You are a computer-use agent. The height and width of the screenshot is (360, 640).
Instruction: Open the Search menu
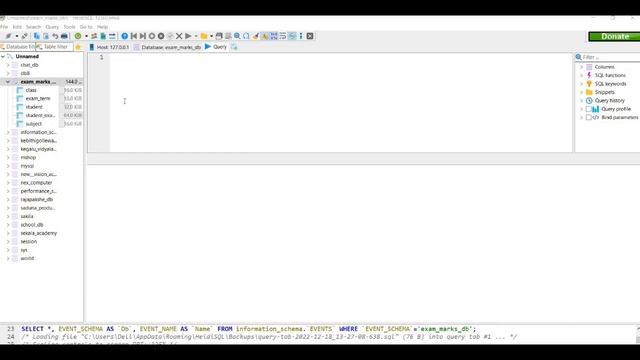[33, 27]
